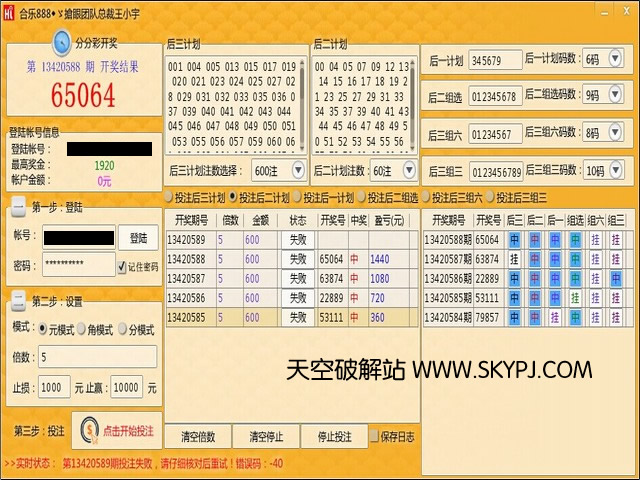Toggle the 记住密码 checkbox
This screenshot has width=640, height=480.
[122, 267]
